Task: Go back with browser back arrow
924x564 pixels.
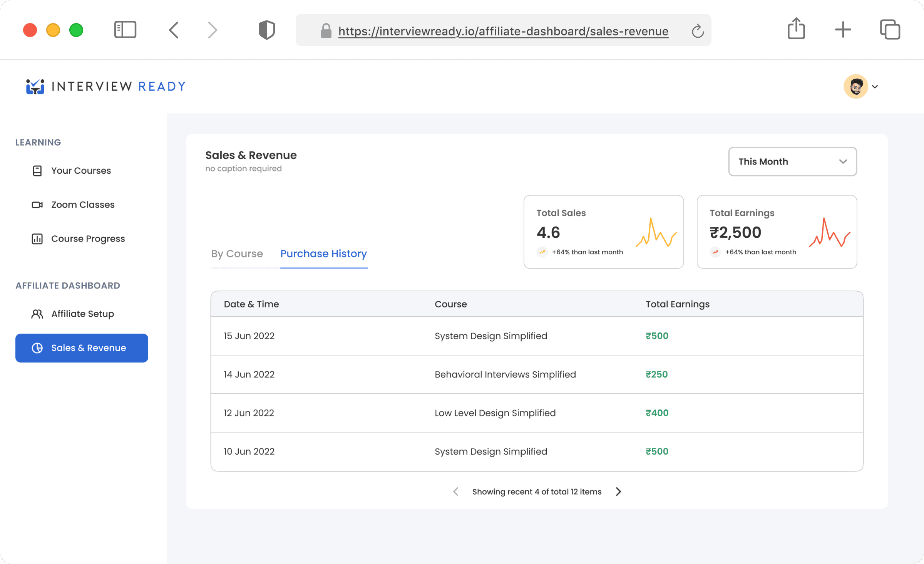Action: pos(174,30)
